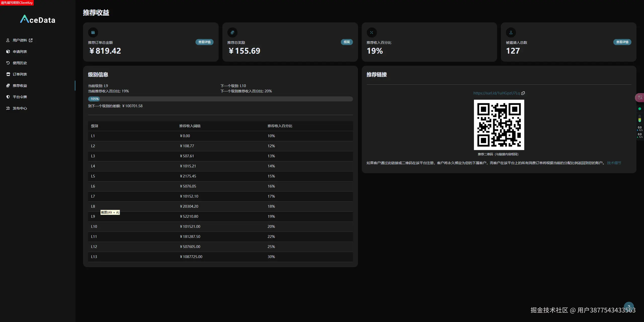Copy referral link with copy icon
The image size is (644, 322).
click(523, 93)
